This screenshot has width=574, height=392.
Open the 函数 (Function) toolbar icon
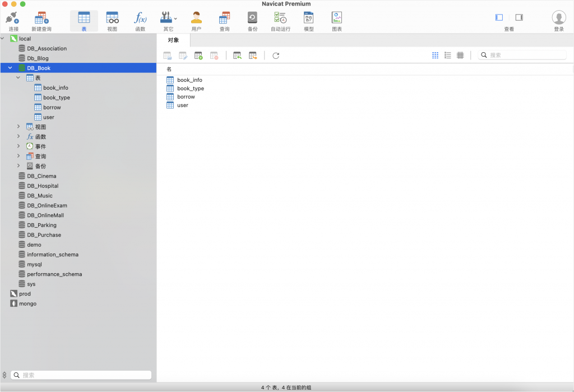140,21
